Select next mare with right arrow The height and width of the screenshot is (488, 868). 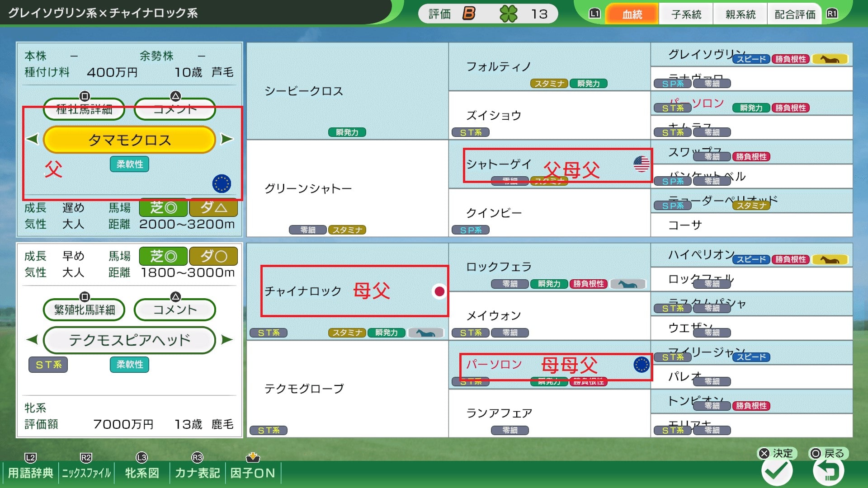click(x=227, y=339)
